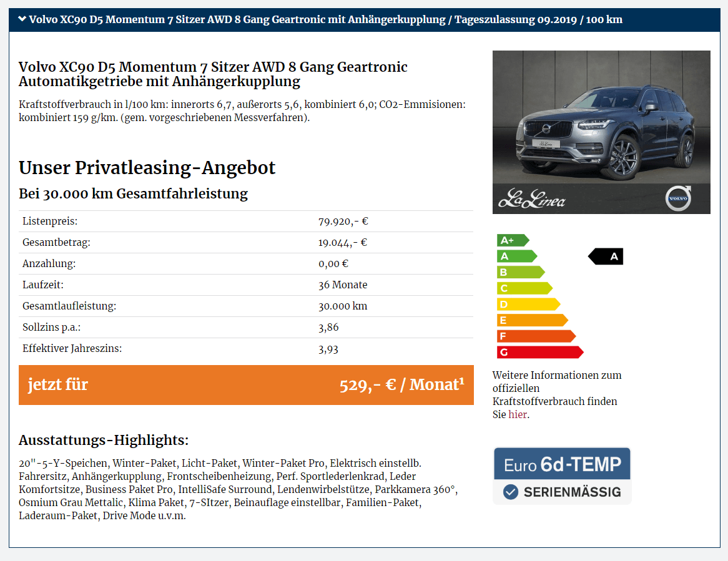Click the 'Ausstattungs-Highlights:' heading
The height and width of the screenshot is (561, 728).
(104, 440)
